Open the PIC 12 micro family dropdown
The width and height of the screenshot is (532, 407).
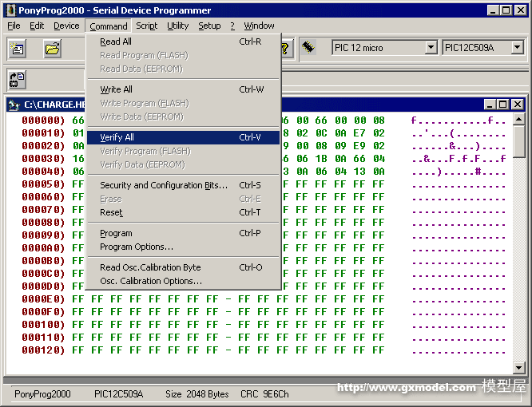click(431, 48)
